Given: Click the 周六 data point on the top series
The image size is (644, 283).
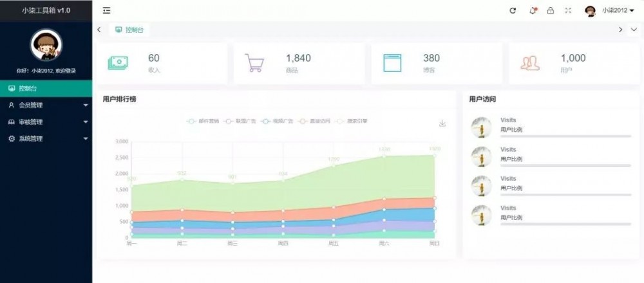Looking at the screenshot, I should pyautogui.click(x=384, y=156).
